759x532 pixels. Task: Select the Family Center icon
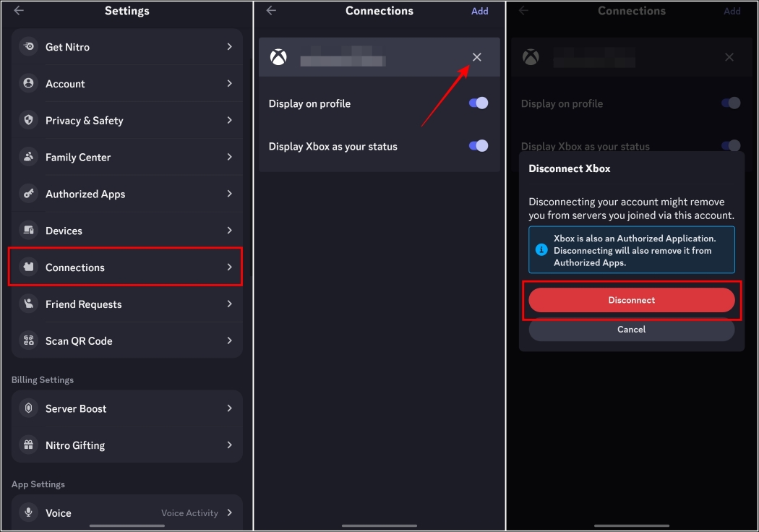point(27,157)
